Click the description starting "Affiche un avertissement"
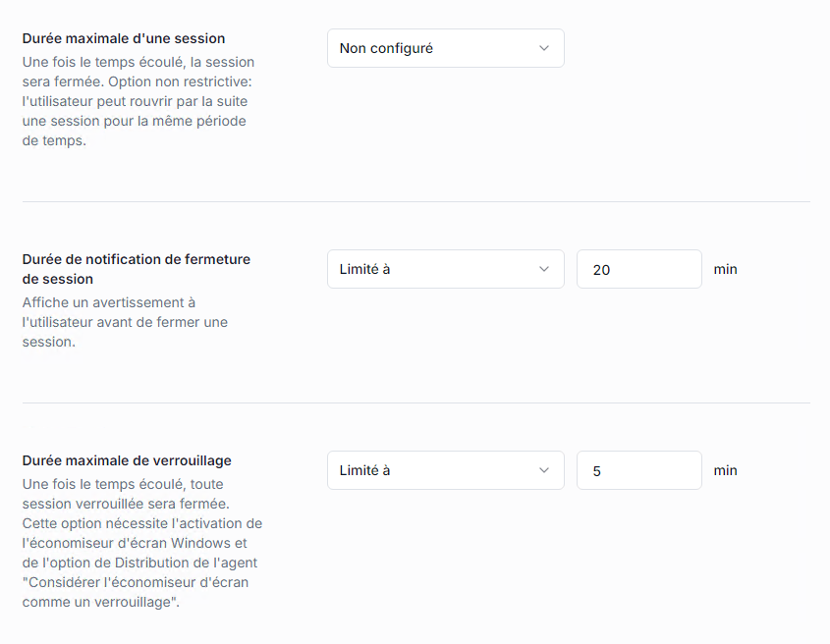The height and width of the screenshot is (644, 830). (125, 322)
